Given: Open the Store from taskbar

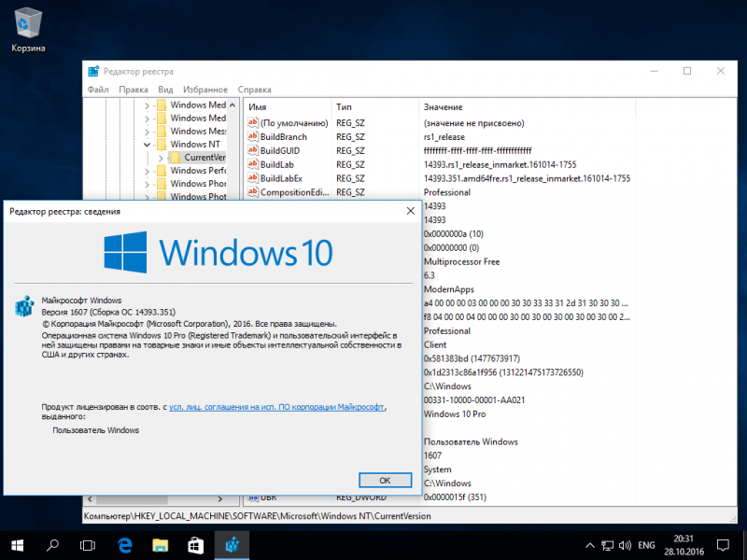Looking at the screenshot, I should click(196, 545).
